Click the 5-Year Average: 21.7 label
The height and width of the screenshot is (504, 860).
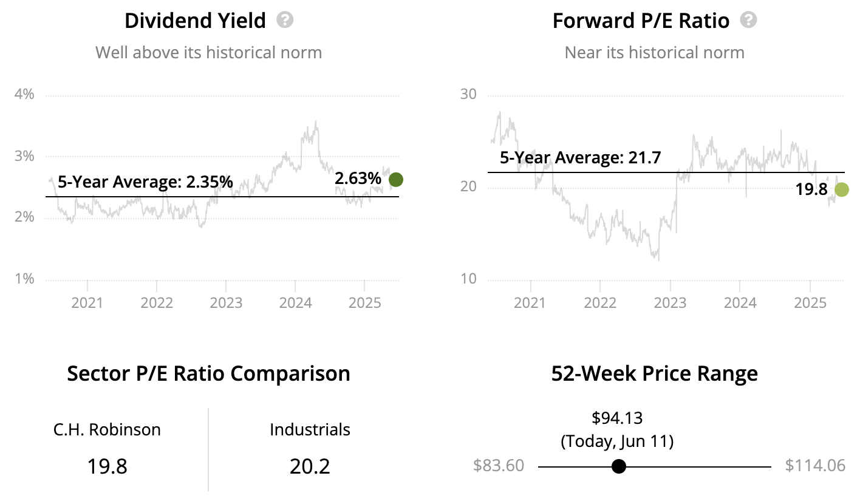point(580,158)
